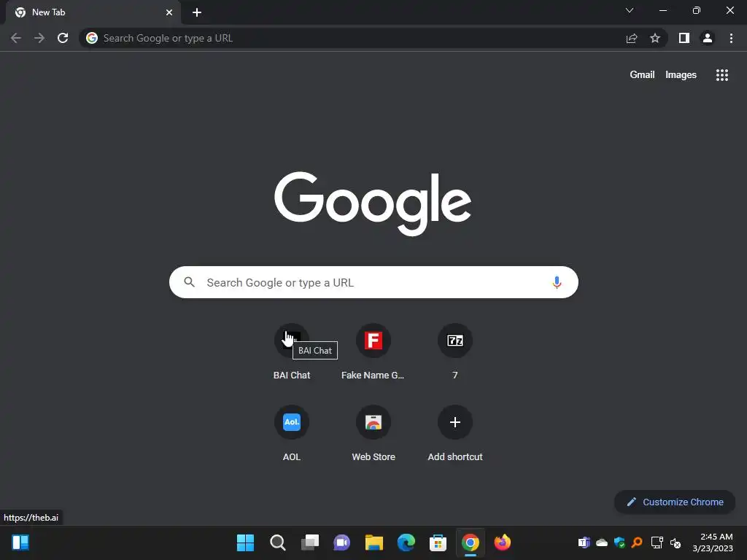Image resolution: width=747 pixels, height=560 pixels.
Task: Select the New Tab tab
Action: coord(93,12)
